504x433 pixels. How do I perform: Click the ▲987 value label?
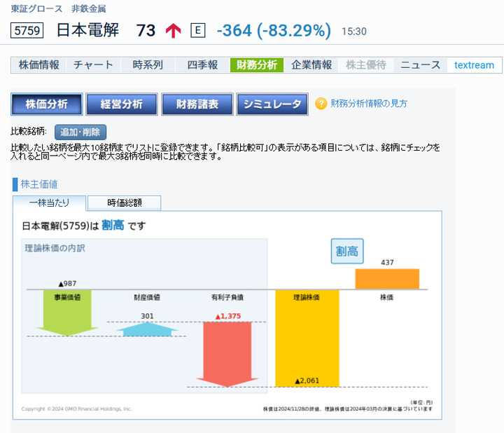(x=67, y=284)
